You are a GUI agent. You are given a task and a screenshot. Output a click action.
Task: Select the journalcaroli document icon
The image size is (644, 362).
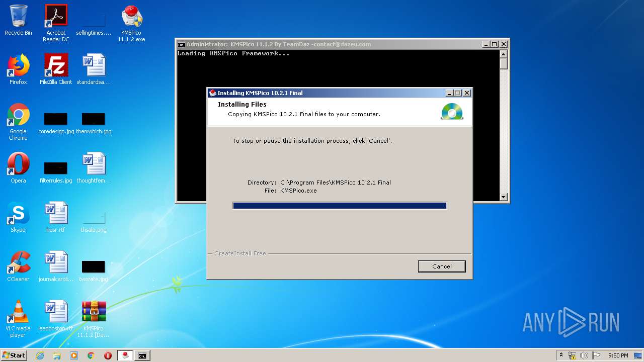click(56, 266)
